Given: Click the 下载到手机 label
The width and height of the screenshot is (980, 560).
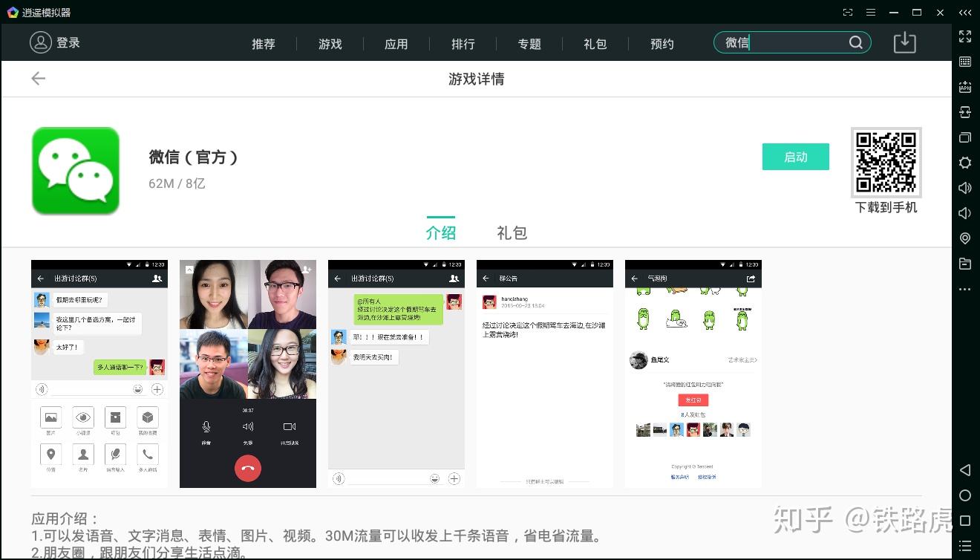Looking at the screenshot, I should tap(886, 207).
